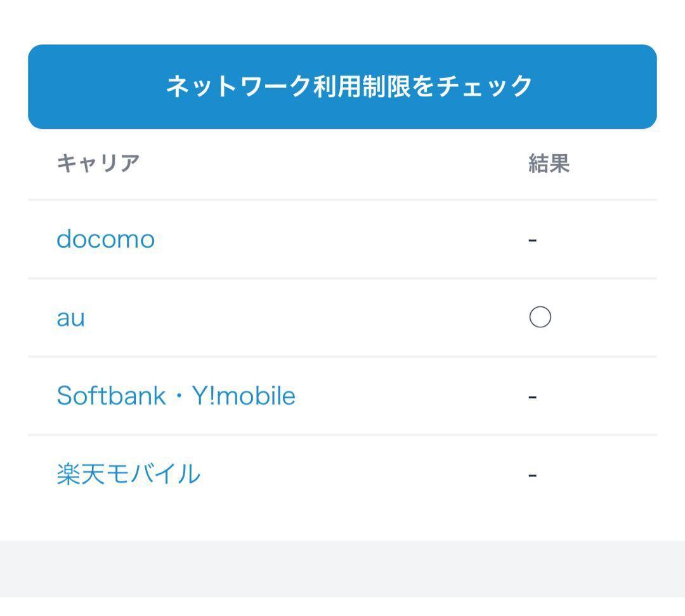685x616 pixels.
Task: Open the au carrier link
Action: coord(70,318)
